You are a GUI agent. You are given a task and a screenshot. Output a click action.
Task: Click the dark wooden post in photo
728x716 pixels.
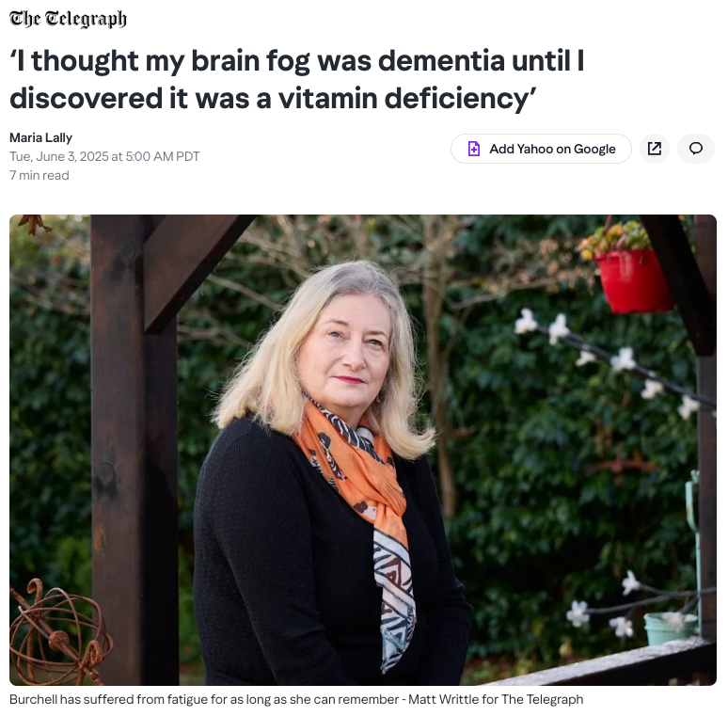click(x=135, y=450)
